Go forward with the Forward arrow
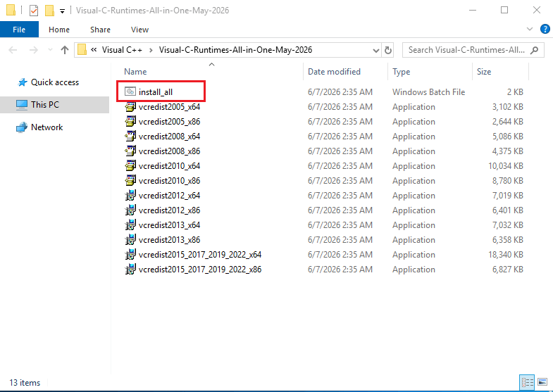This screenshot has width=553, height=392. tap(34, 50)
